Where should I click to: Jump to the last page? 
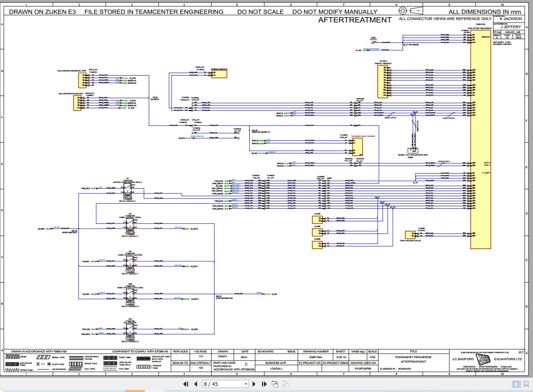click(264, 384)
